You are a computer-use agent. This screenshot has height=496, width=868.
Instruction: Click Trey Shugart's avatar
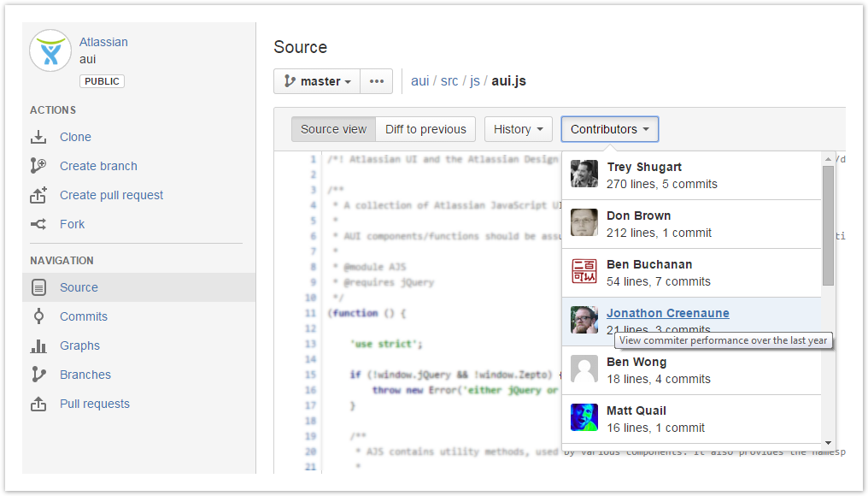click(x=584, y=174)
